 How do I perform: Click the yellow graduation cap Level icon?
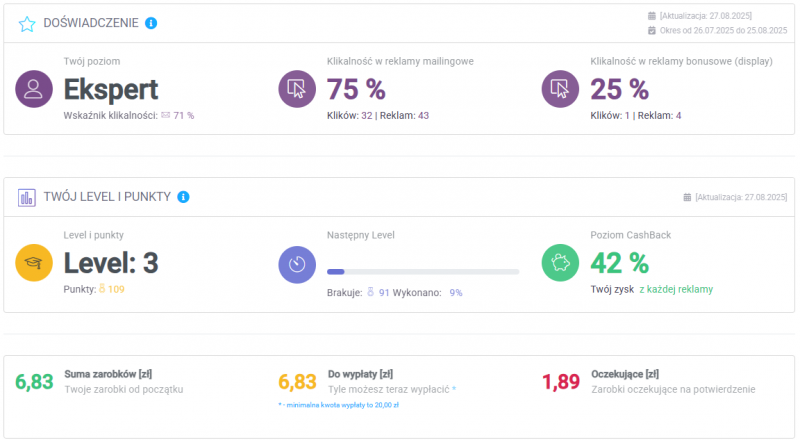34,263
